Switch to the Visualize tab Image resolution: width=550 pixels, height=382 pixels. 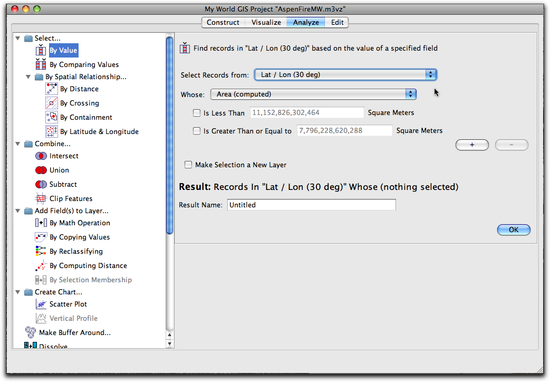[266, 22]
